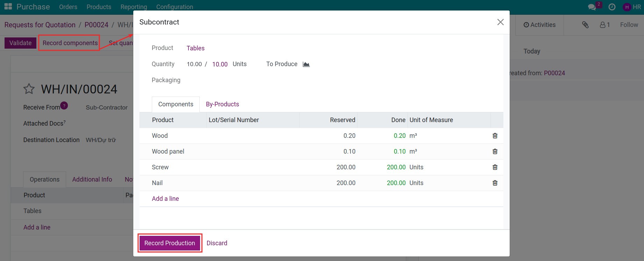This screenshot has width=644, height=261.
Task: Open P00024 breadcrumb link
Action: tap(97, 25)
